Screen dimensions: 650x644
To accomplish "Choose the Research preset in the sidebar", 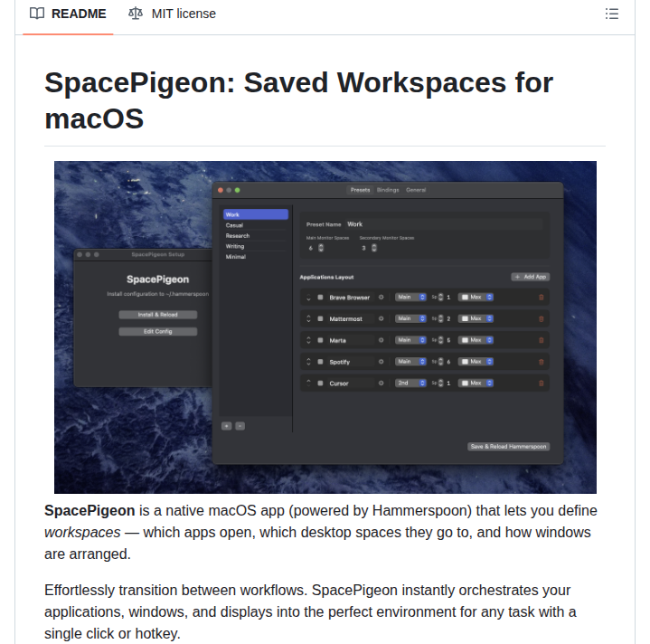I will tap(255, 235).
